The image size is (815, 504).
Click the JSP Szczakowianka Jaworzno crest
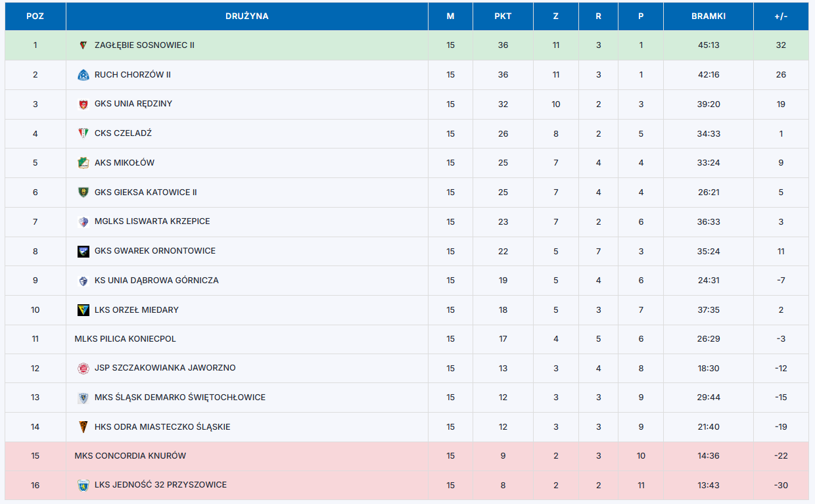pos(83,369)
